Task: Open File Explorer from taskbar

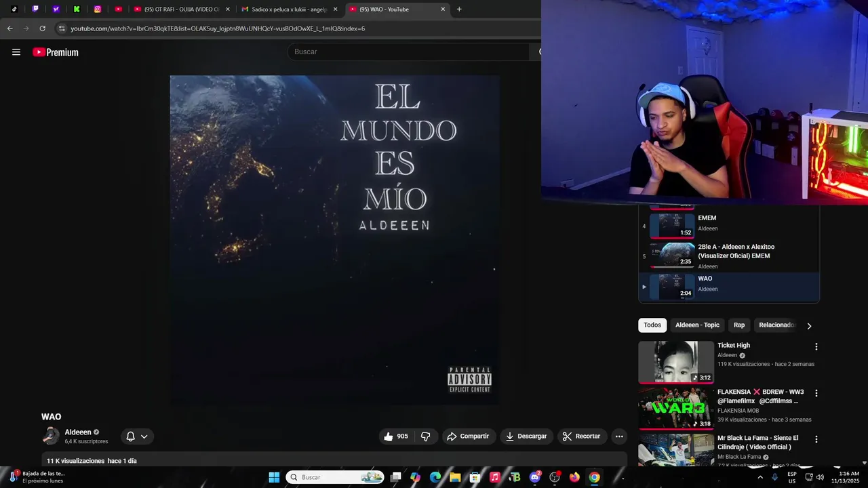Action: 455,477
